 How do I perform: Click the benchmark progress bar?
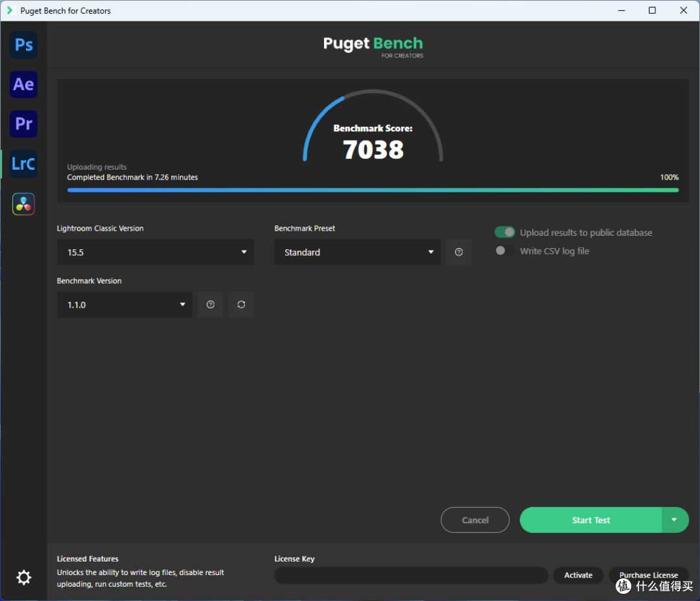[373, 190]
